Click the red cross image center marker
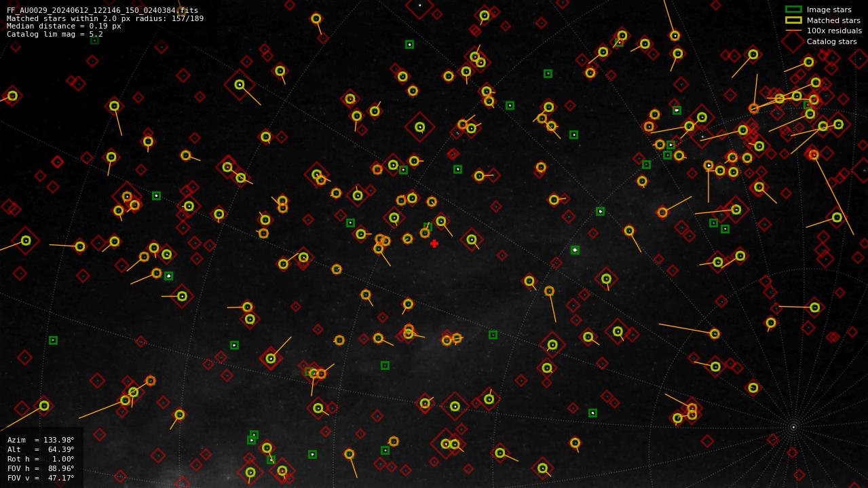868x488 pixels. point(434,244)
